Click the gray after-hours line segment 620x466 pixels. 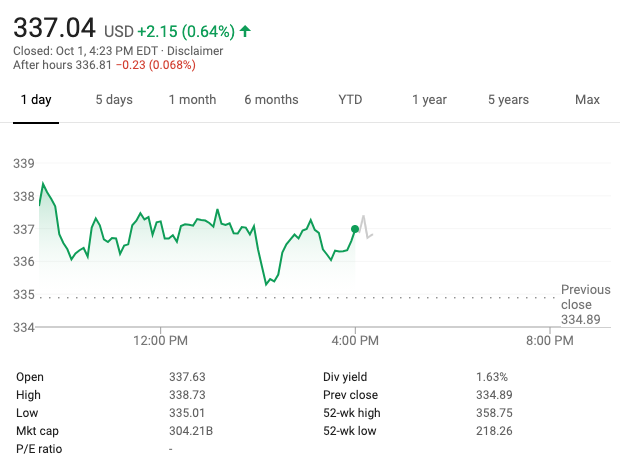pos(365,226)
